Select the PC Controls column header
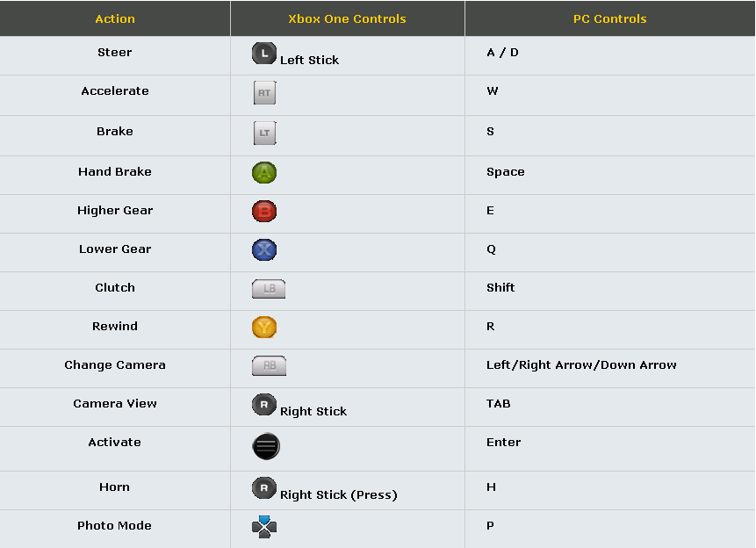Viewport: 756px width, 548px height. coord(610,18)
